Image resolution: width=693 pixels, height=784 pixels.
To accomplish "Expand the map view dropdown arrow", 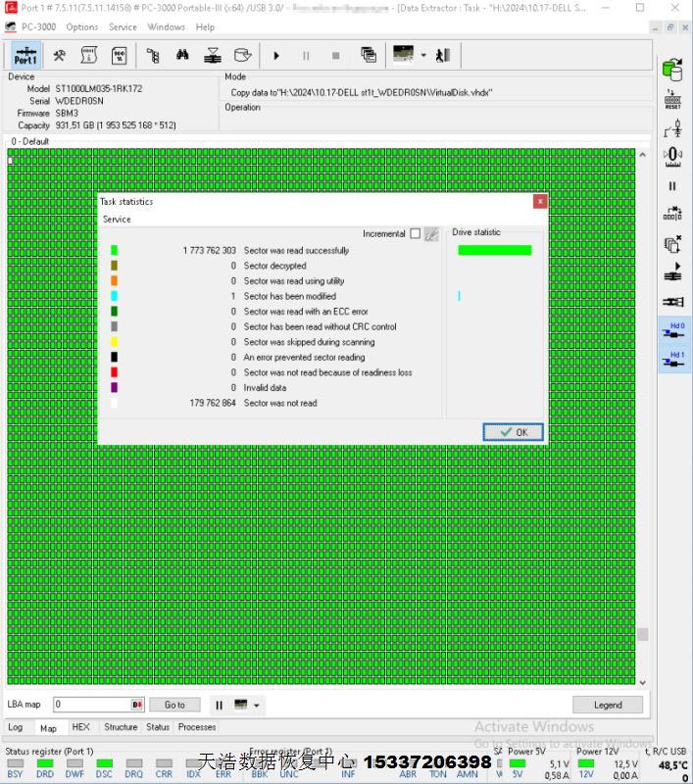I will point(257,705).
